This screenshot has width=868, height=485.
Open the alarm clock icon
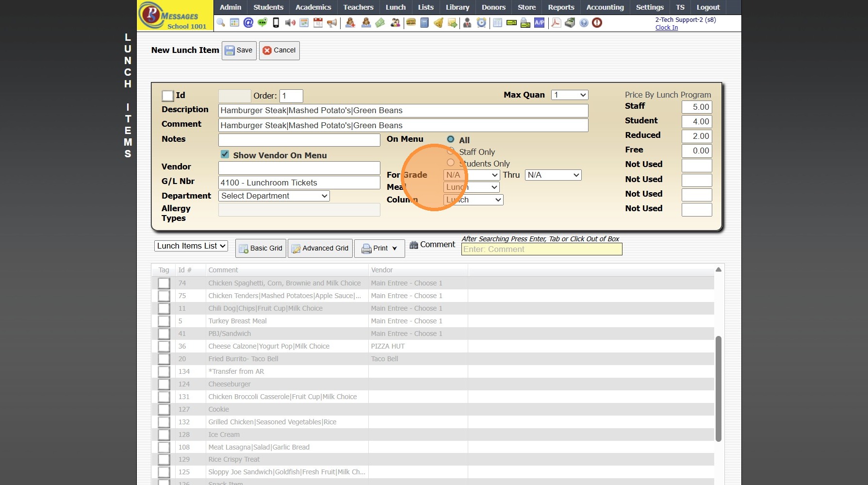point(481,22)
